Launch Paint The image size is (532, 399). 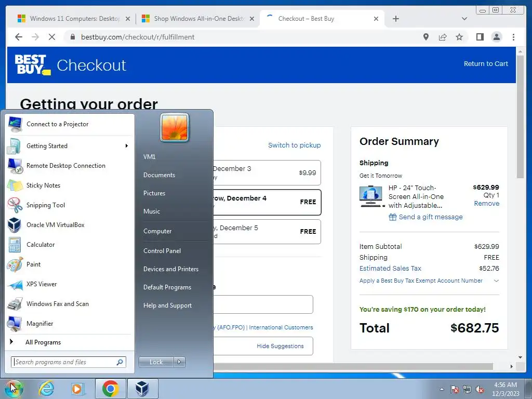69,264
